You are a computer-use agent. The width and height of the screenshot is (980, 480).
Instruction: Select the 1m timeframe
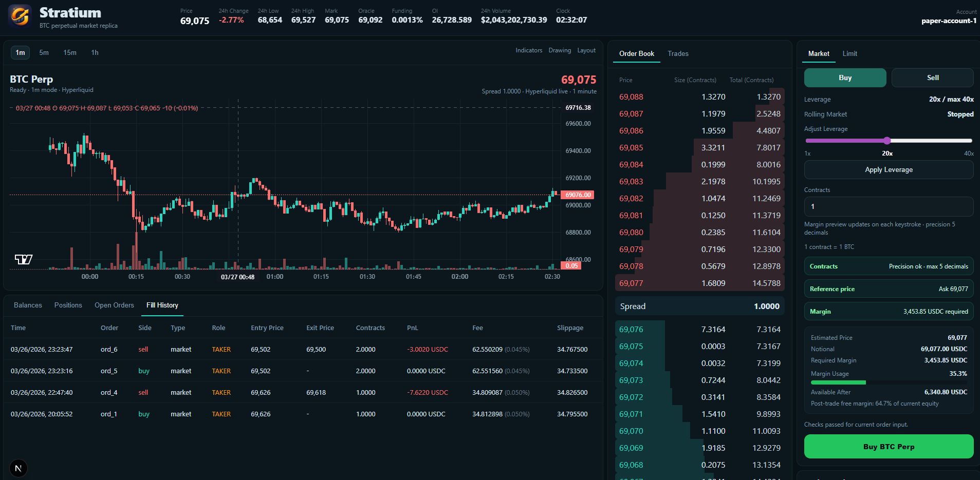pos(20,52)
